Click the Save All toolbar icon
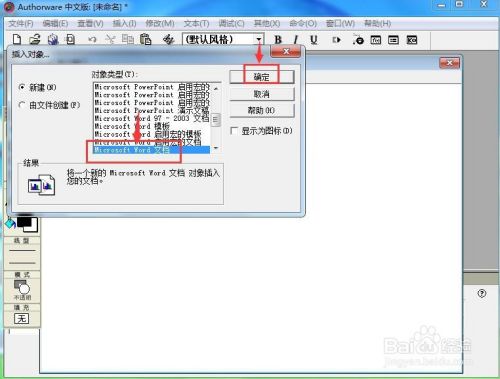 click(53, 40)
